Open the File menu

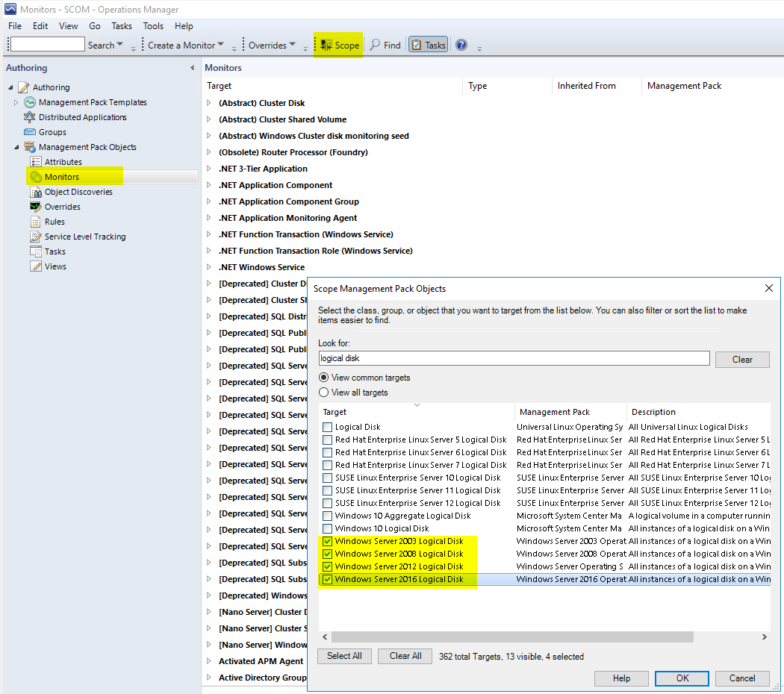(15, 26)
